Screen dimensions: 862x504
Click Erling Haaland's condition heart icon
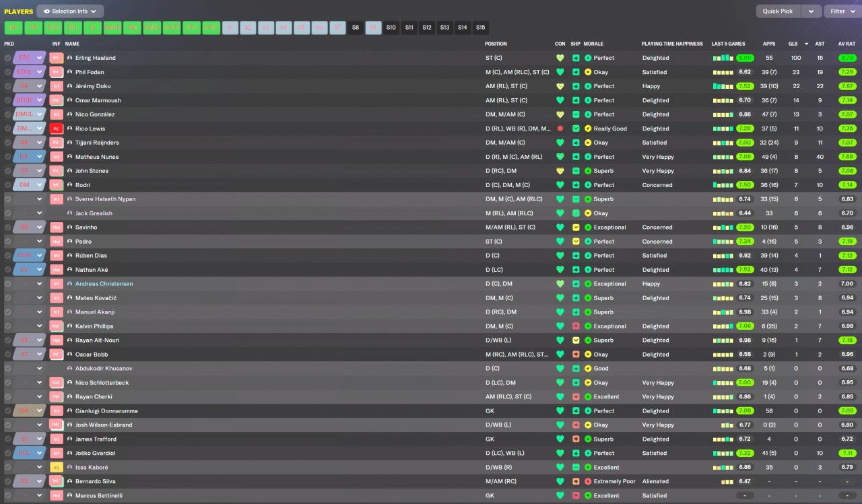point(560,58)
